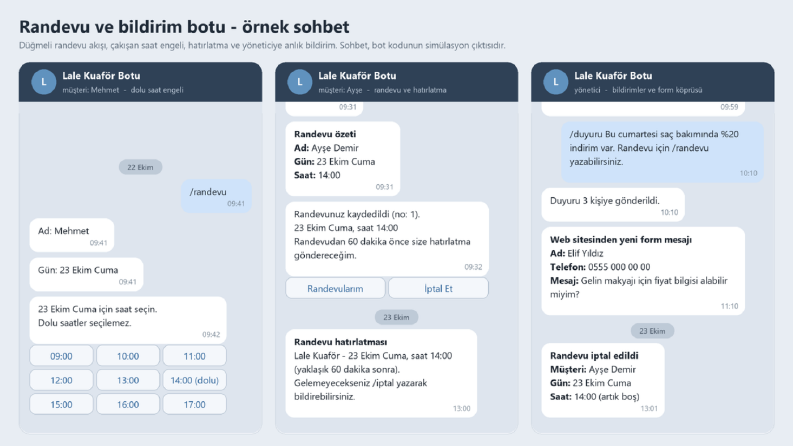The height and width of the screenshot is (446, 793).
Task: Select the 13:00 time slot
Action: [x=128, y=380]
